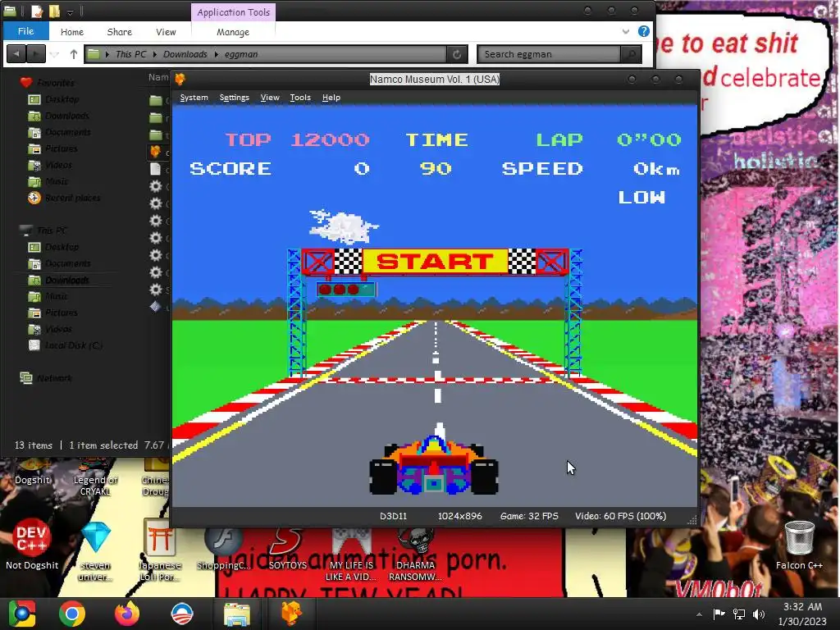This screenshot has width=840, height=630.
Task: Open the Falcon C++ recycle bin icon
Action: [x=799, y=546]
